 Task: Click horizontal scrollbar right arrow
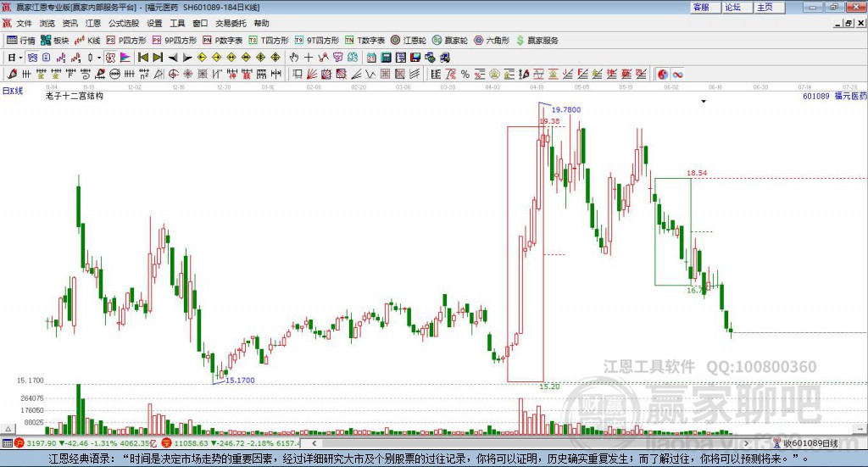746,443
